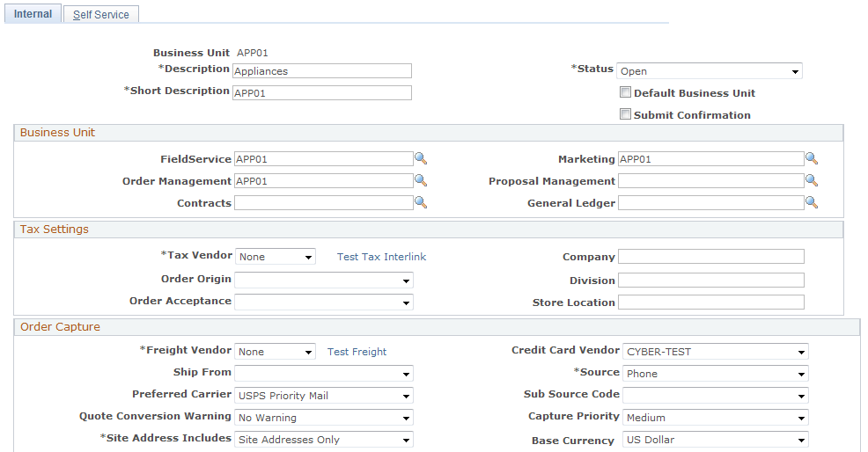Click into the Division field
Image resolution: width=868 pixels, height=452 pixels.
[x=710, y=280]
